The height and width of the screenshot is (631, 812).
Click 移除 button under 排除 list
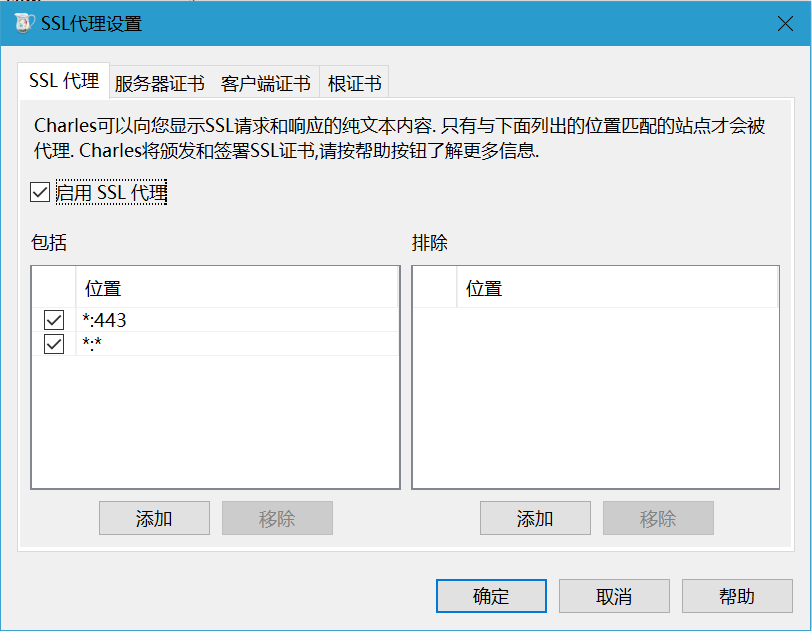click(x=658, y=518)
